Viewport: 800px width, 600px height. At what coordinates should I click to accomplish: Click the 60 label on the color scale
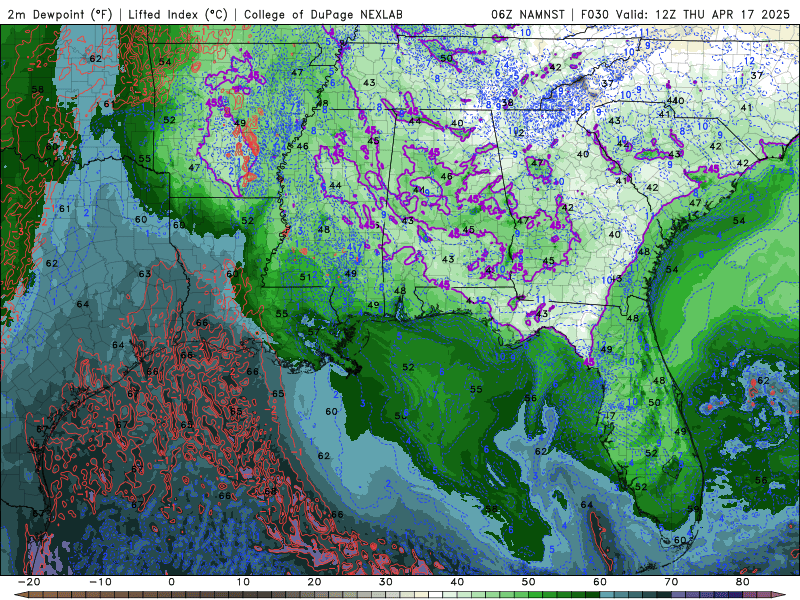(600, 582)
